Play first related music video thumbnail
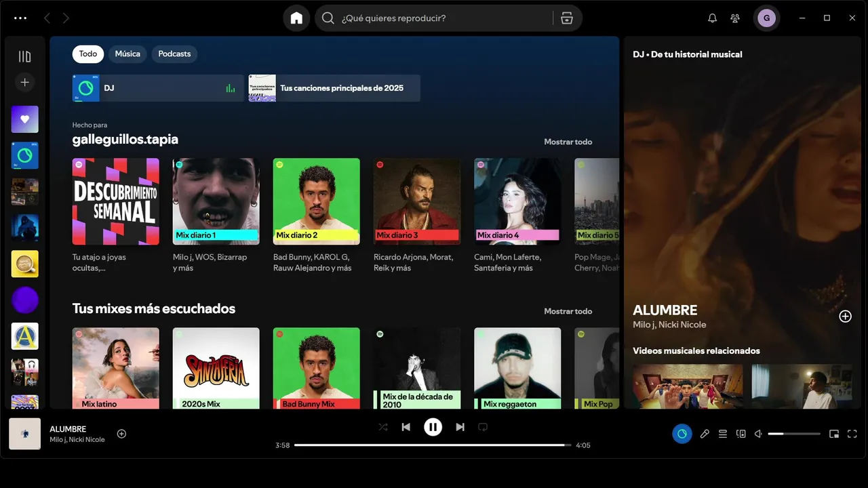The image size is (868, 488). [688, 386]
